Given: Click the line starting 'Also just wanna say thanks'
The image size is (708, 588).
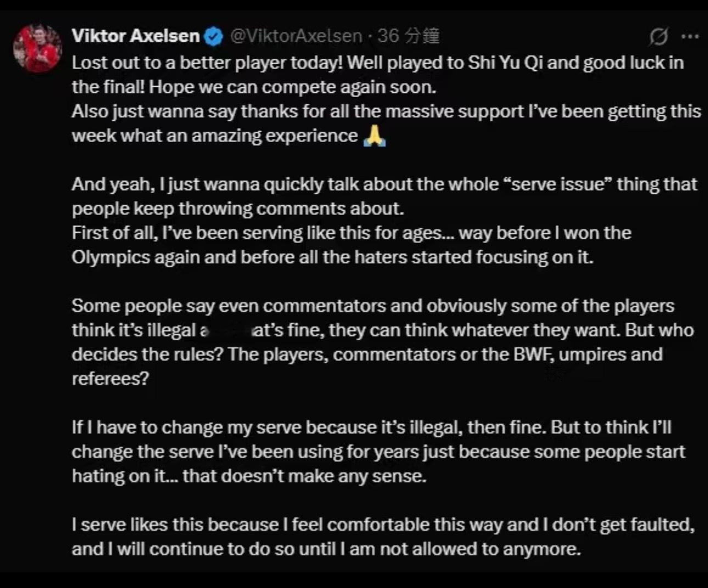Looking at the screenshot, I should coord(386,111).
